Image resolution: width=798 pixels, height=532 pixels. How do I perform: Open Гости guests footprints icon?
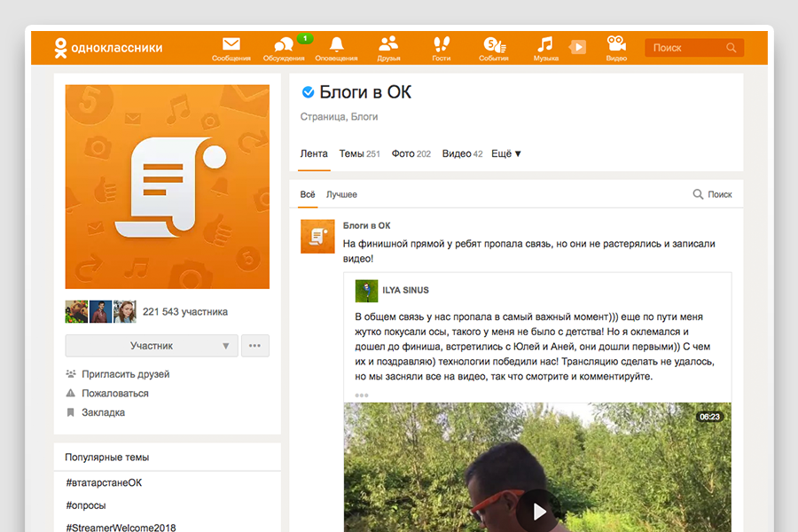point(441,45)
